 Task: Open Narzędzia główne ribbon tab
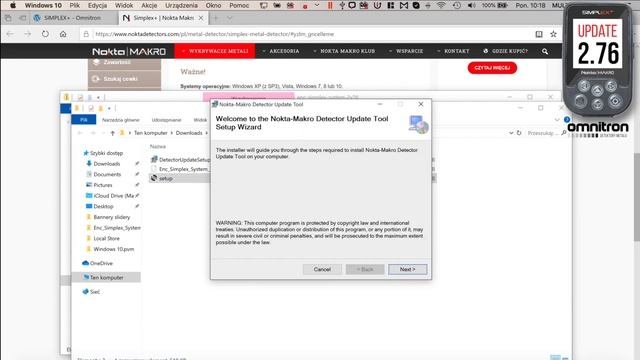click(x=120, y=120)
